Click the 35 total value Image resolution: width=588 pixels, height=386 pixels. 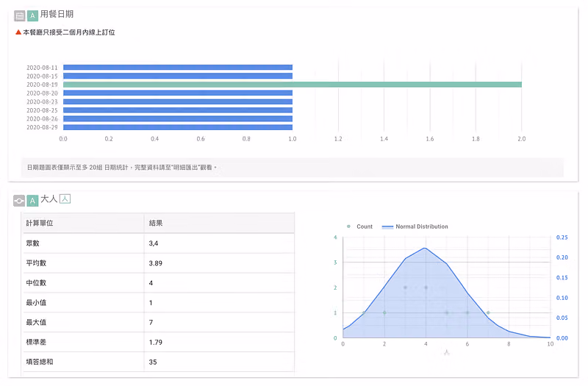153,362
